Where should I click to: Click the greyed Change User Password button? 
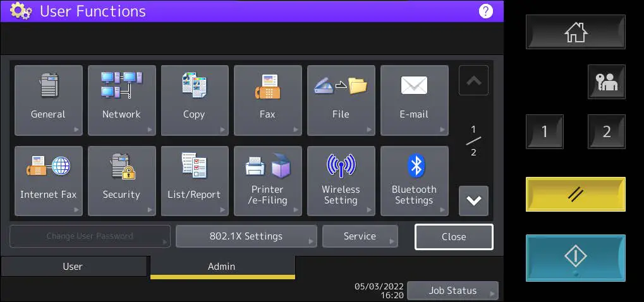(x=90, y=236)
